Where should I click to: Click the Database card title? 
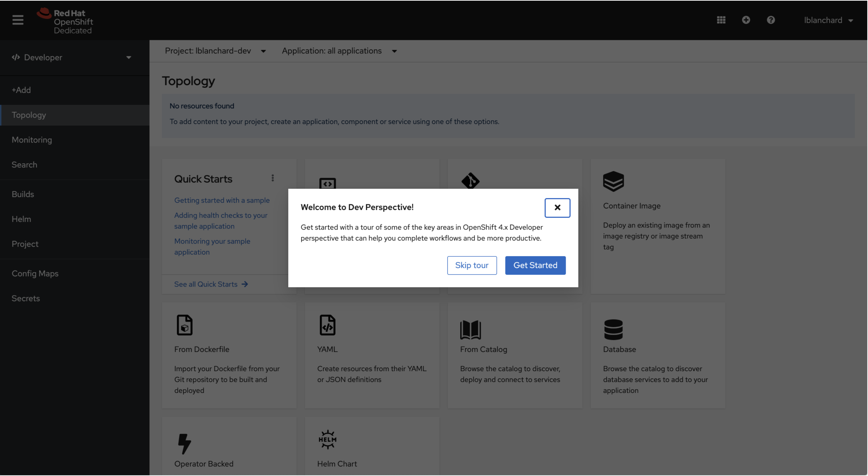pyautogui.click(x=620, y=349)
